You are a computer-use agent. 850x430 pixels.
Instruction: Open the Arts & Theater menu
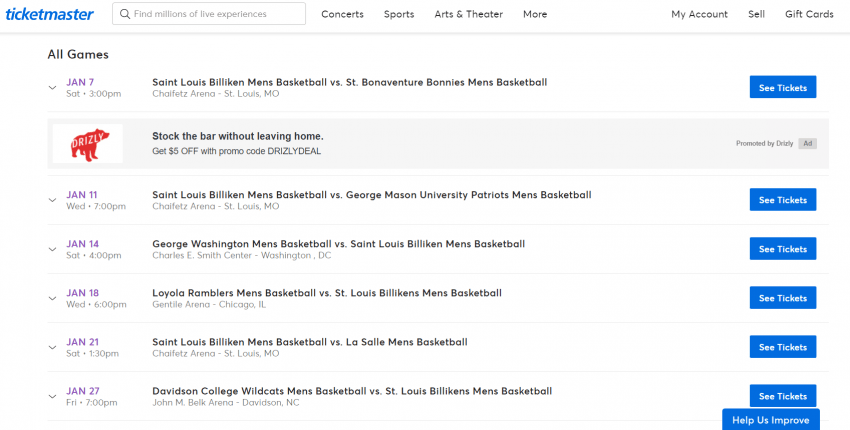468,15
